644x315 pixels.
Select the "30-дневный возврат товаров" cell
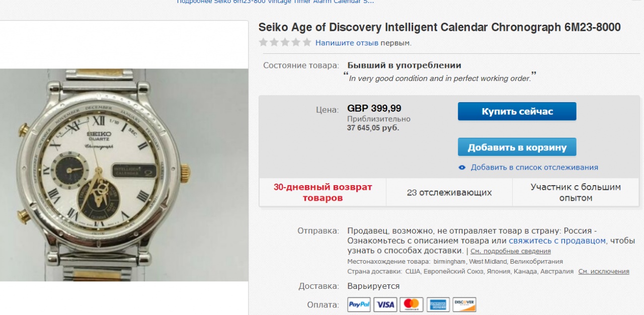pos(323,192)
